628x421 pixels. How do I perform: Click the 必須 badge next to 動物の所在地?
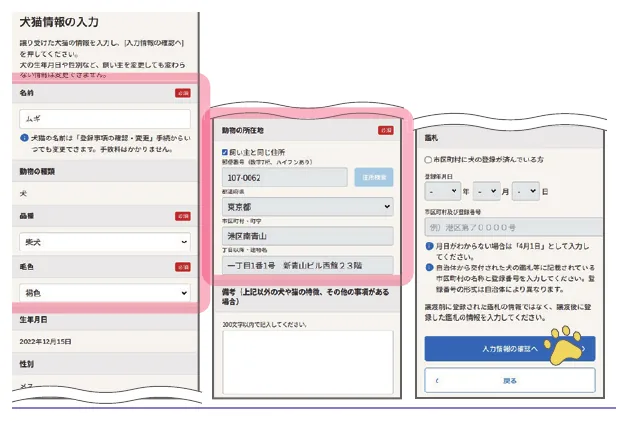click(386, 130)
